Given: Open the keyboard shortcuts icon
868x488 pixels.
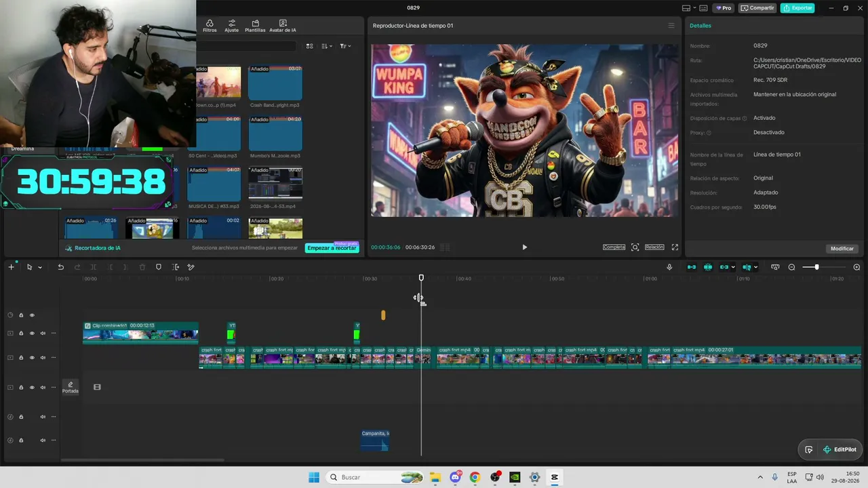Looking at the screenshot, I should click(703, 8).
